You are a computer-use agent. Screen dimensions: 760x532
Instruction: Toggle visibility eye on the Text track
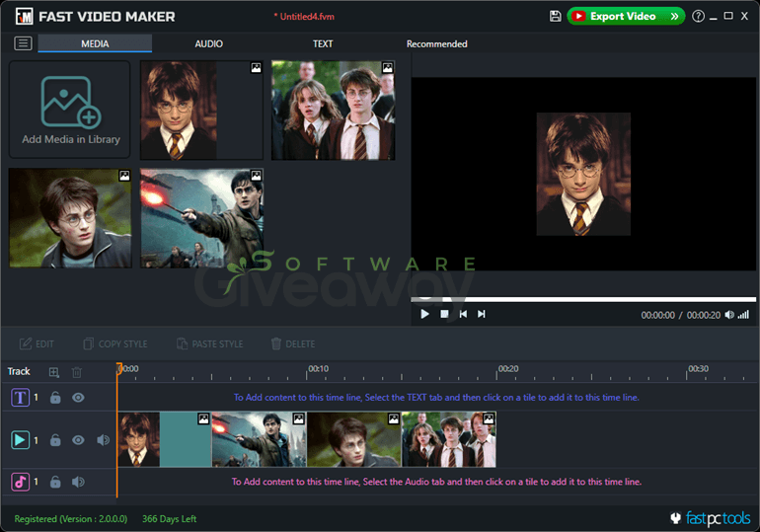78,398
